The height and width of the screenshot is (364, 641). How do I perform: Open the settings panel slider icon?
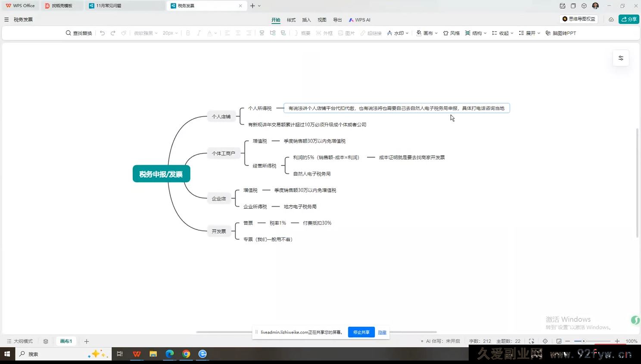click(x=621, y=58)
